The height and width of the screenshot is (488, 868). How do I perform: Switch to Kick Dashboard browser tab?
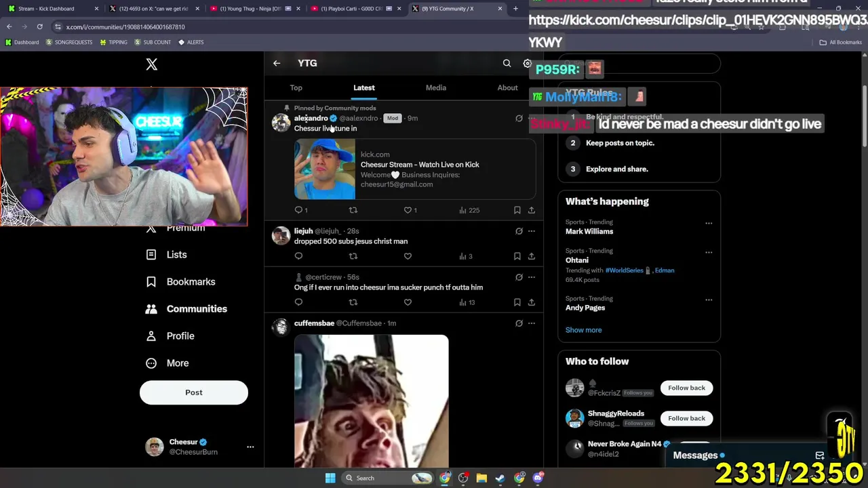tap(52, 9)
